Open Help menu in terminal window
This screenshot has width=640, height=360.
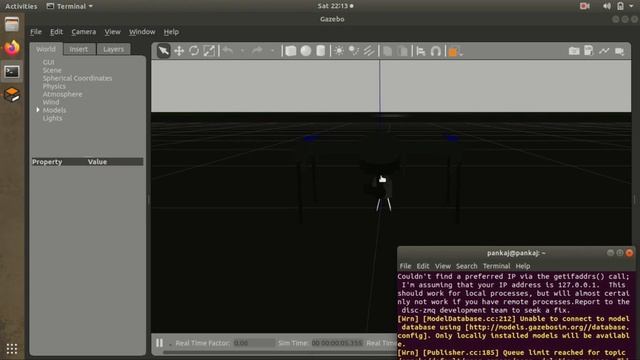(x=522, y=266)
